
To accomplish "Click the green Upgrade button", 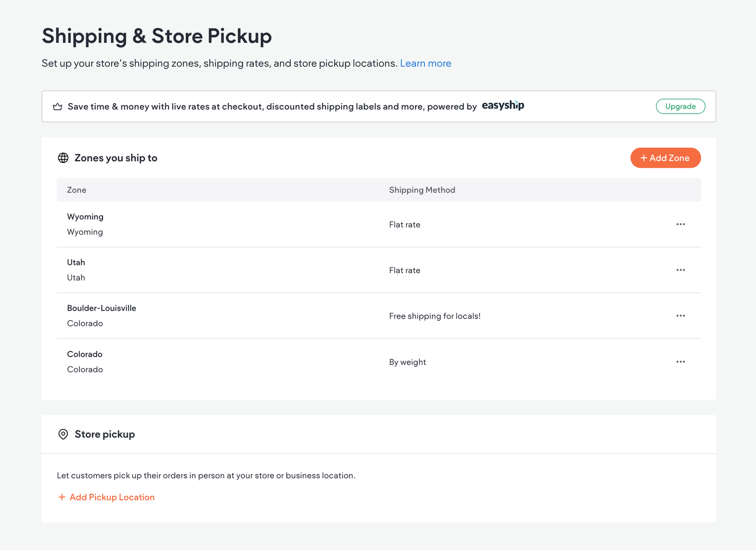I will 680,106.
